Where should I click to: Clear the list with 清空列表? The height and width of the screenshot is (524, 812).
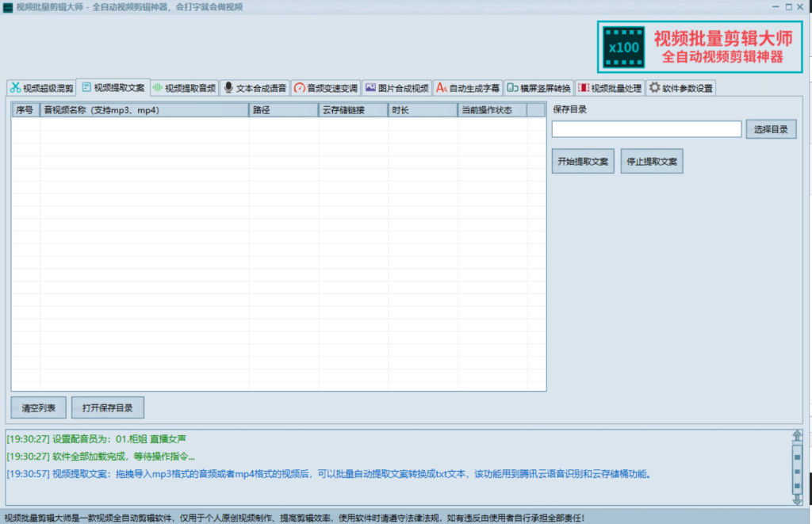pyautogui.click(x=38, y=407)
